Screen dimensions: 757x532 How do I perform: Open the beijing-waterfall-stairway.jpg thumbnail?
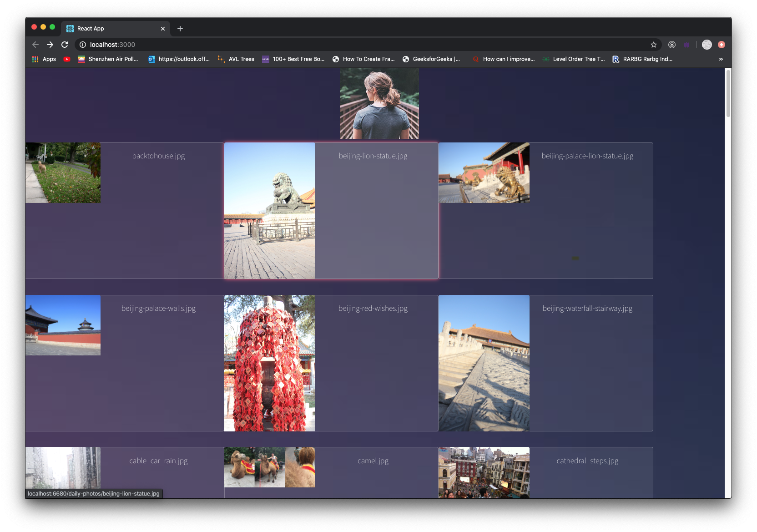[484, 363]
